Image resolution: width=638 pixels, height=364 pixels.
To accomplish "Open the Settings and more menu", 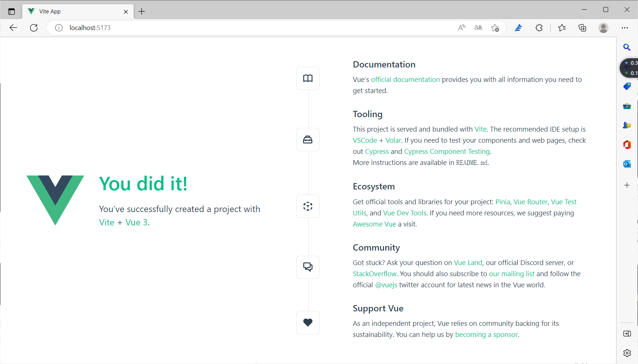I will tap(625, 28).
